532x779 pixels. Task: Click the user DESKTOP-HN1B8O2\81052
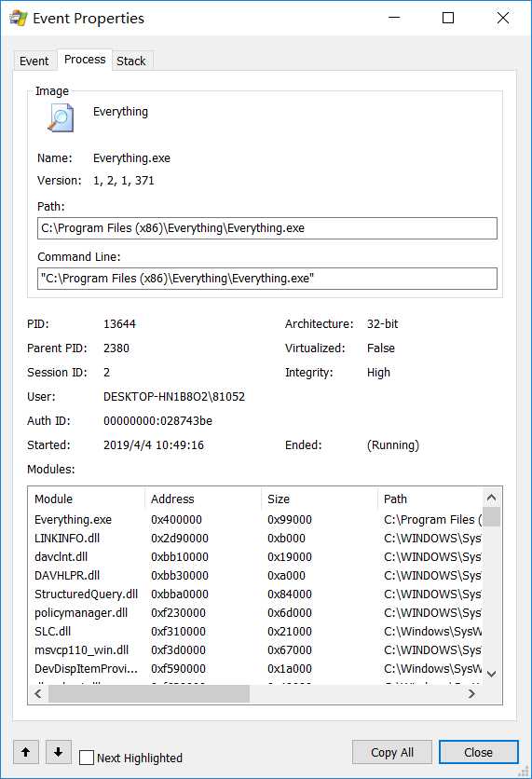click(174, 397)
